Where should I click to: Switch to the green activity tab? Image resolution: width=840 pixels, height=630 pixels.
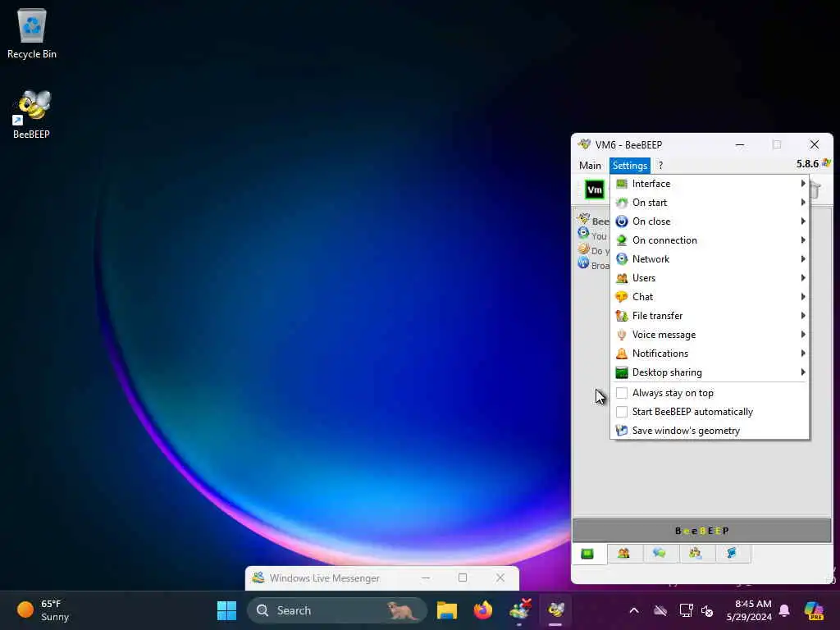click(587, 554)
